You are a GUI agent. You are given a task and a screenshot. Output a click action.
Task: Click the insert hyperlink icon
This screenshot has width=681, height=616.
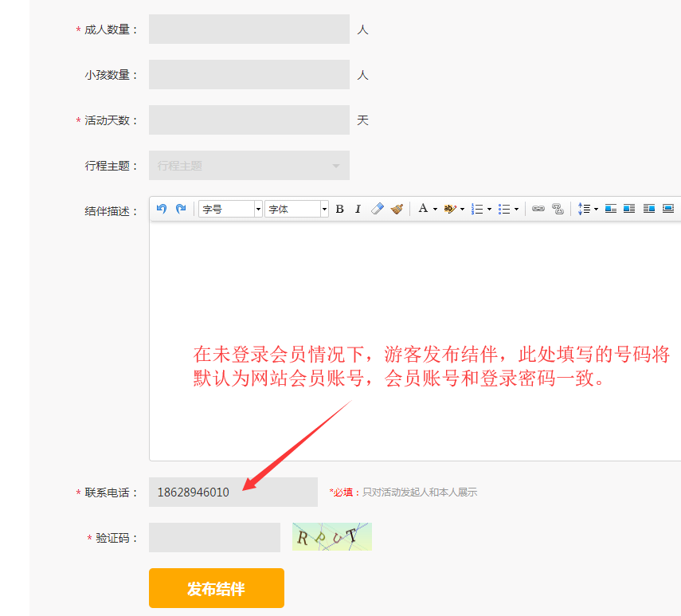[x=538, y=209]
